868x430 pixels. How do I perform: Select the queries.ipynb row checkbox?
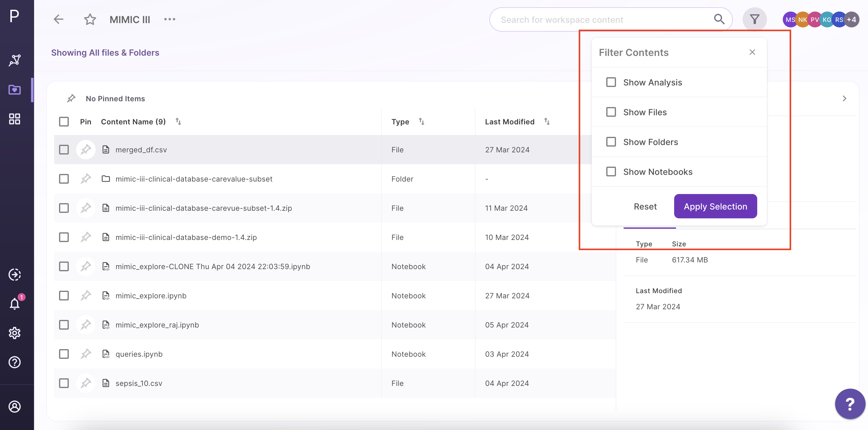click(x=64, y=354)
